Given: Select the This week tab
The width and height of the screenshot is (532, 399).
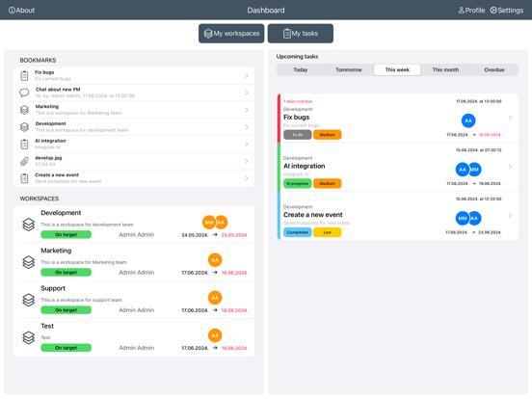Looking at the screenshot, I should 397,70.
